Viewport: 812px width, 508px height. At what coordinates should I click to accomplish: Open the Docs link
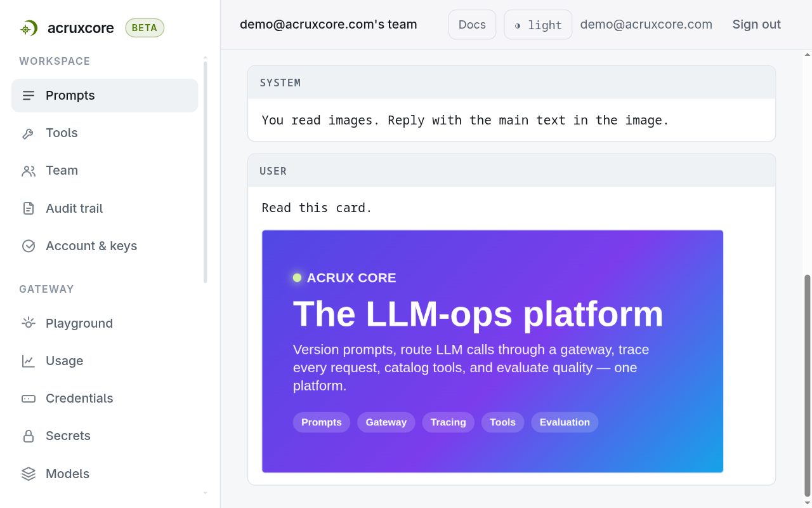[x=472, y=25]
